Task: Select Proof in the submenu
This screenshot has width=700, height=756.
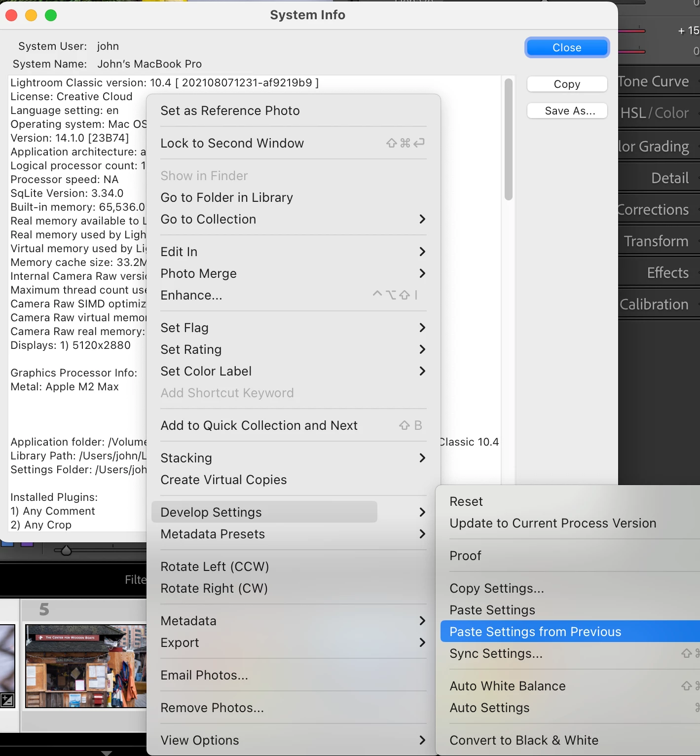Action: [570, 556]
